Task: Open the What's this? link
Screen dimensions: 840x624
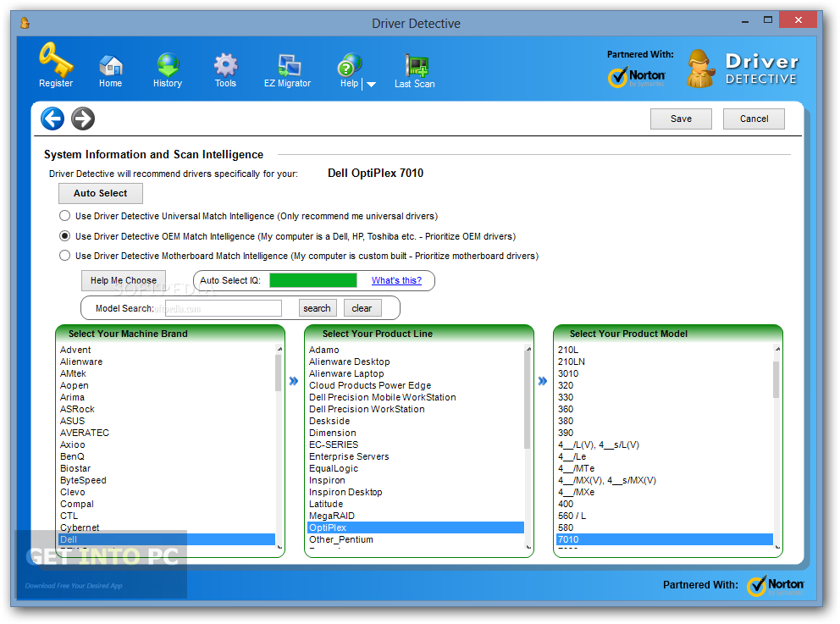Action: pyautogui.click(x=396, y=280)
